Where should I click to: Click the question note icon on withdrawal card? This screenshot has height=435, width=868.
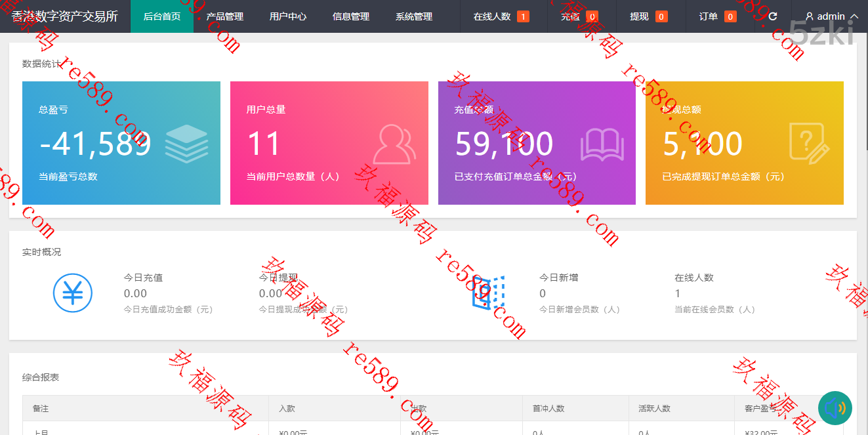tap(809, 143)
